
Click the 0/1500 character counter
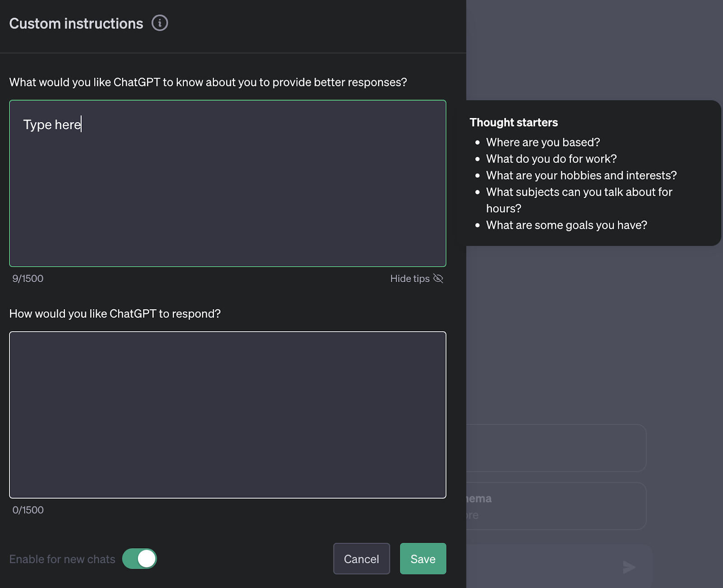(28, 510)
